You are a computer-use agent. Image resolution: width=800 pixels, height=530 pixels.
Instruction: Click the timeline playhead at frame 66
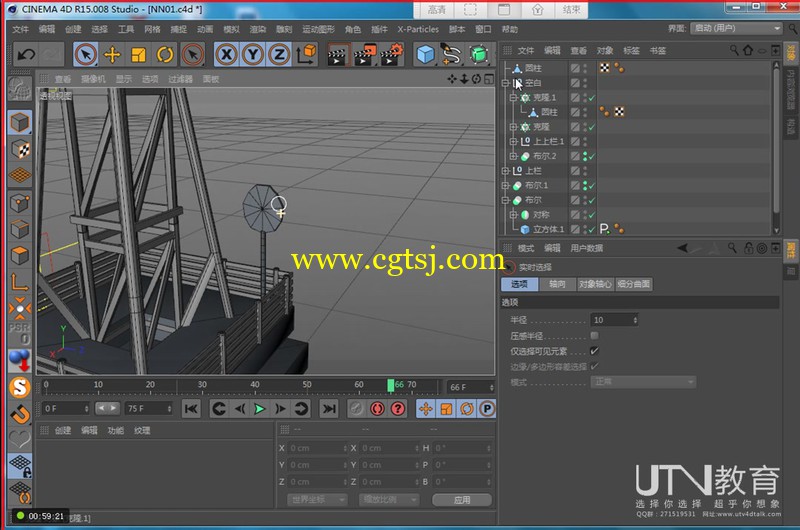[x=391, y=385]
